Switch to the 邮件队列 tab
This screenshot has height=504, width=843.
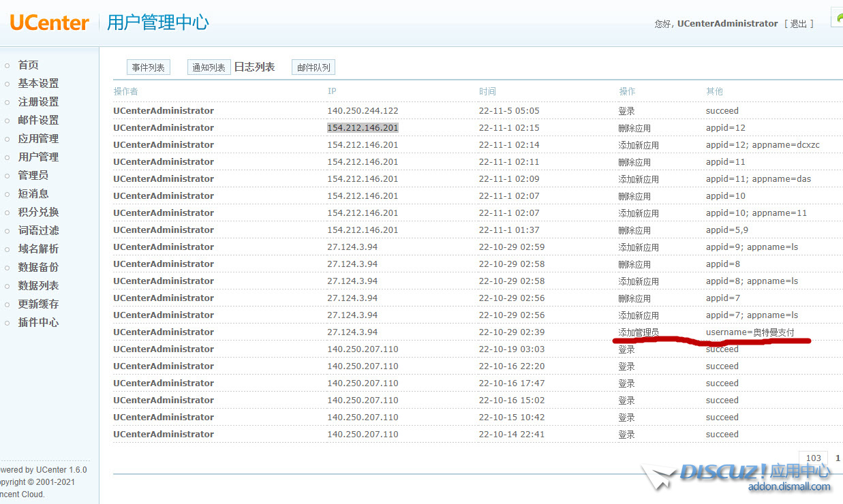pyautogui.click(x=313, y=67)
